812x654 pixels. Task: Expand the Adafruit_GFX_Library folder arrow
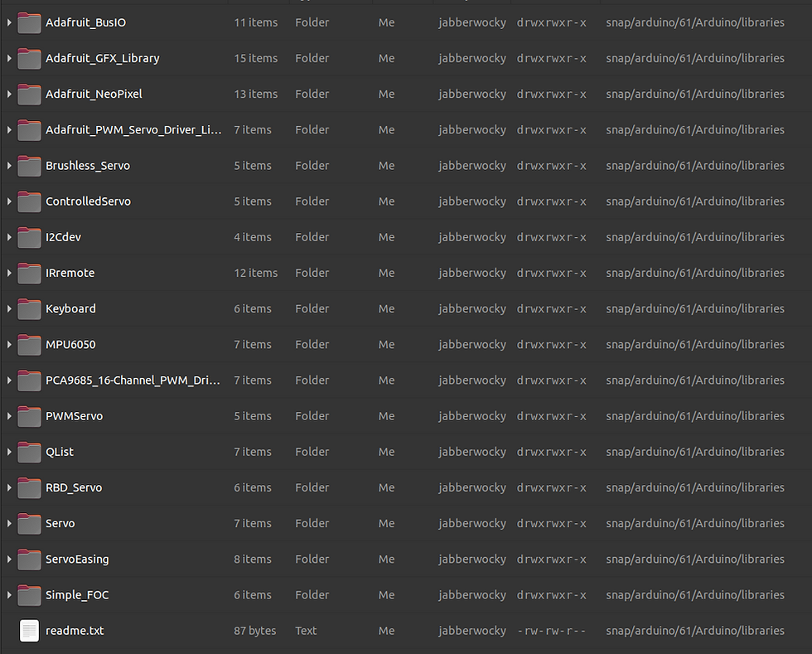tap(9, 59)
